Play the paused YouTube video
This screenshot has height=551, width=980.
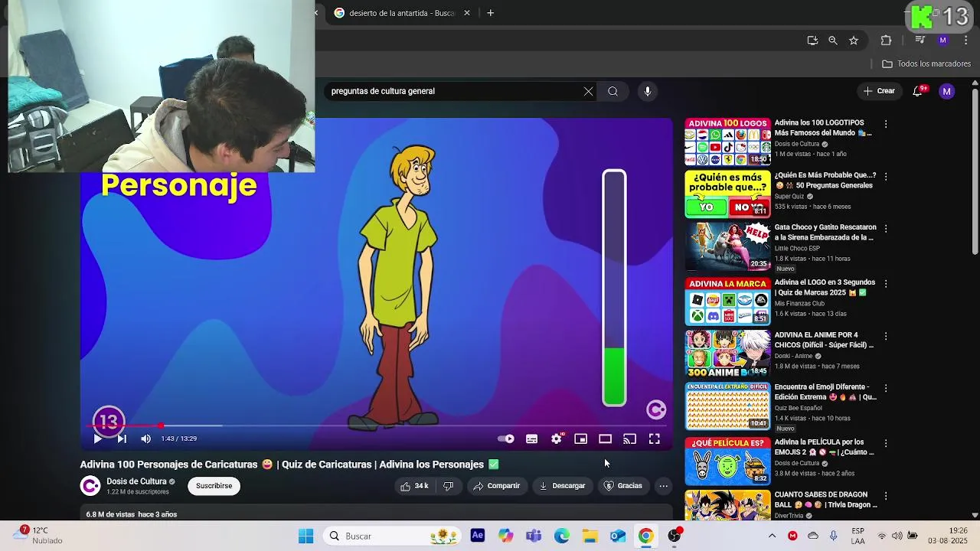pyautogui.click(x=97, y=439)
